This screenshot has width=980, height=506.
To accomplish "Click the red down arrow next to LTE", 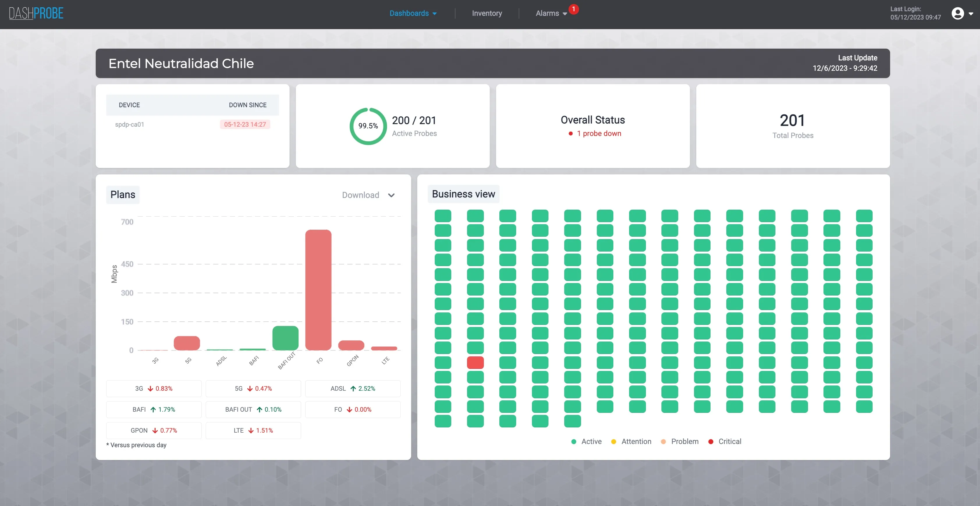I will pyautogui.click(x=251, y=430).
